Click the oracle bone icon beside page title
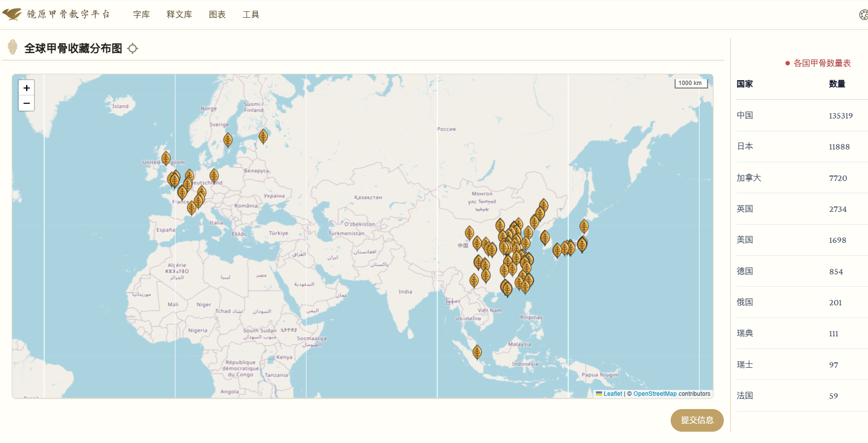The image size is (868, 443). pos(13,47)
